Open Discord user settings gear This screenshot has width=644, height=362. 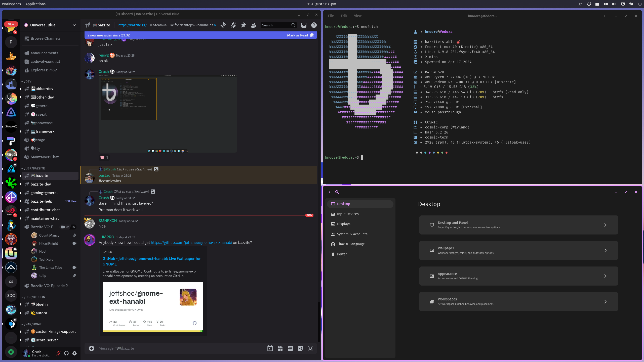click(x=74, y=353)
